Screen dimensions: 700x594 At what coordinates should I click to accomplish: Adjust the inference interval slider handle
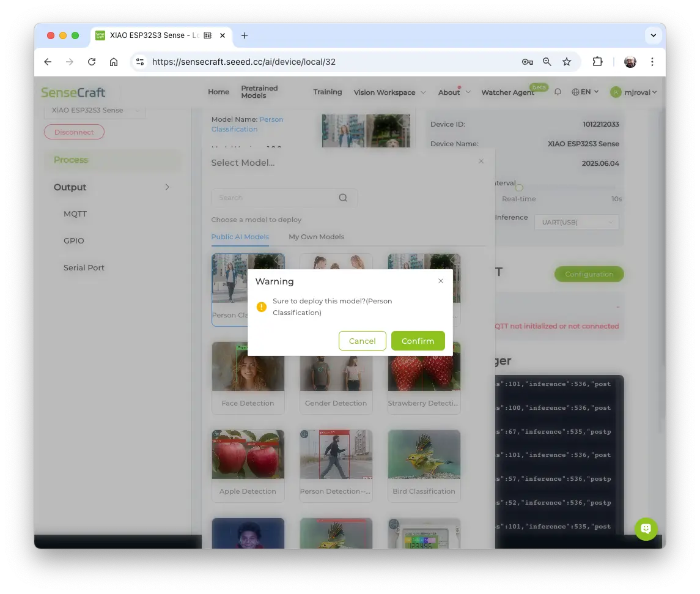[x=519, y=188]
